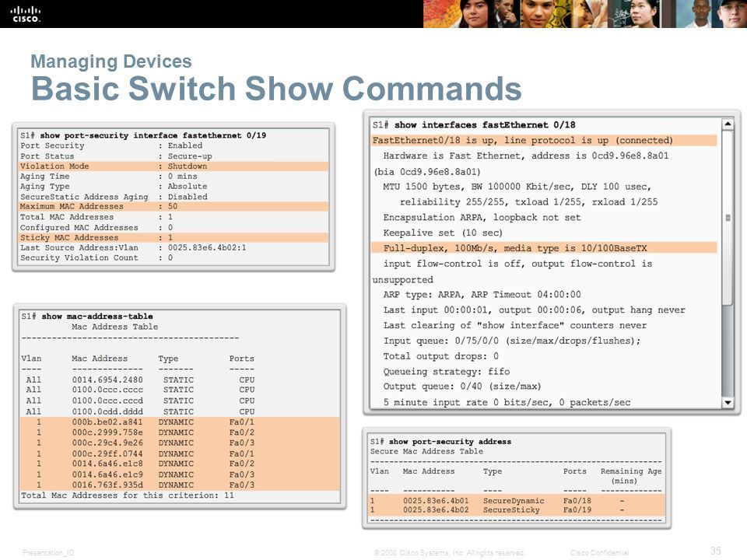The width and height of the screenshot is (747, 560).
Task: Click scroll down arrow in show interfaces panel
Action: (727, 402)
